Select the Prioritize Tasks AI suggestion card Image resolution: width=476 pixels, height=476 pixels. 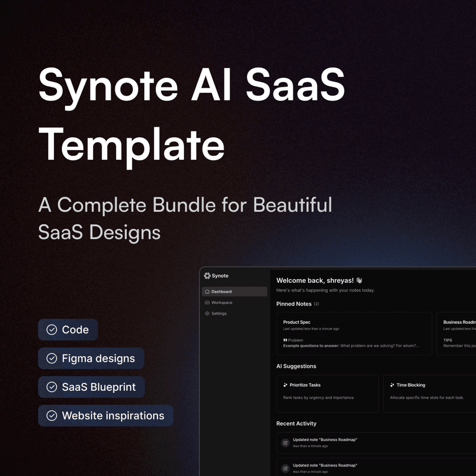[327, 393]
